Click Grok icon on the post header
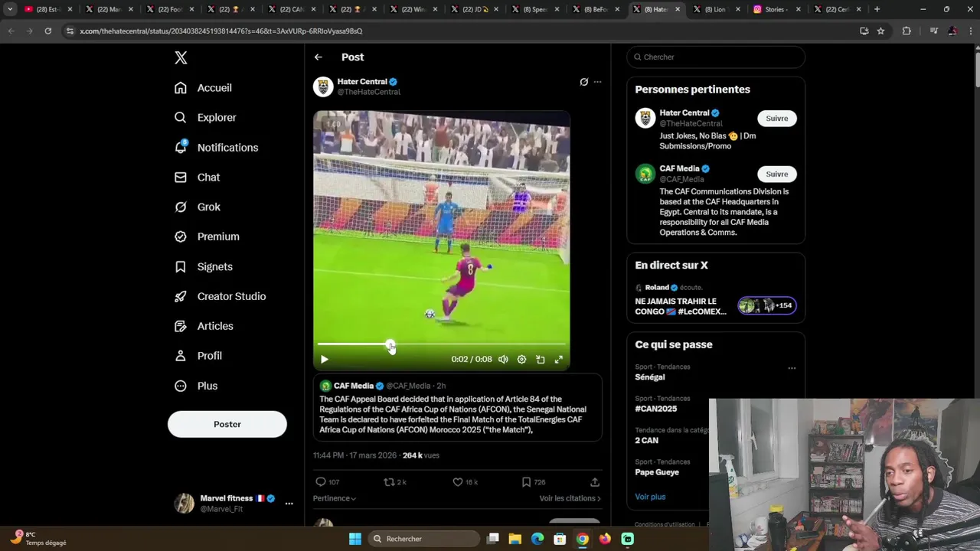This screenshot has height=551, width=980. pos(583,82)
